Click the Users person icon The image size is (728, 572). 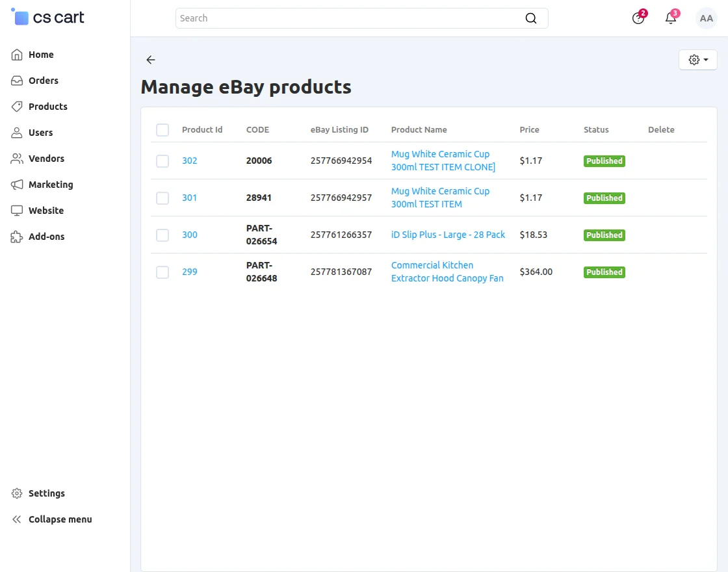tap(17, 133)
